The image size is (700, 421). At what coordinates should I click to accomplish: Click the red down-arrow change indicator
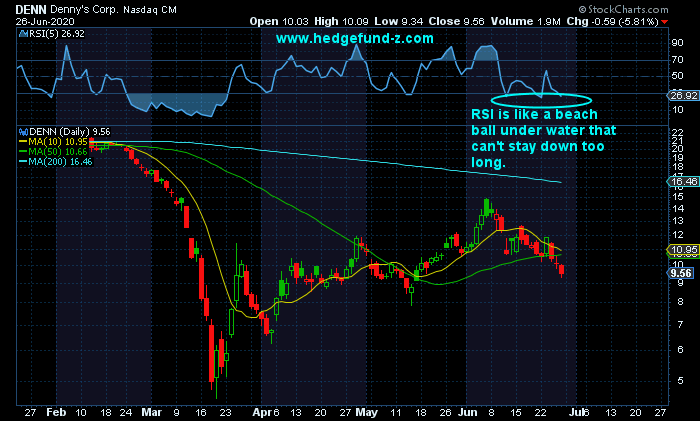point(665,22)
